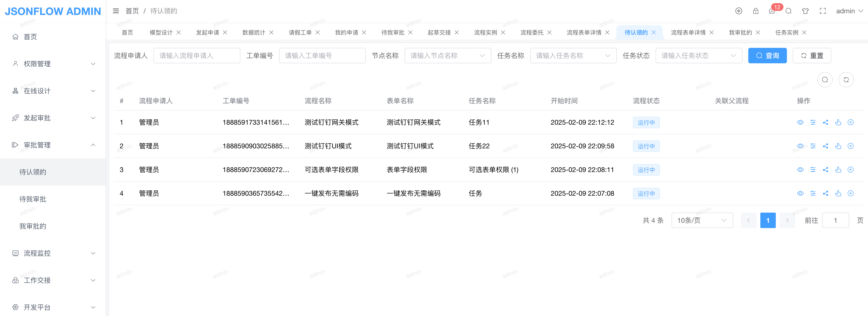The width and height of the screenshot is (868, 316).
Task: Click the language switch icon in header
Action: tap(738, 11)
